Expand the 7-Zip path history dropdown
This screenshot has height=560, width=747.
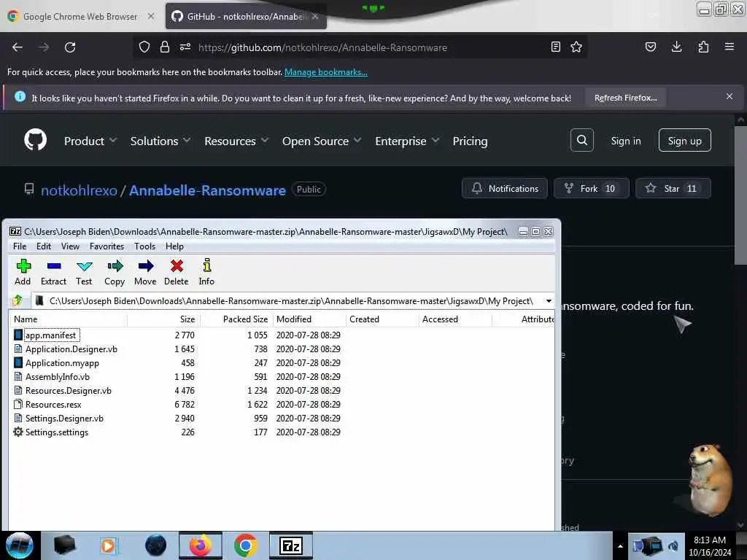coord(549,301)
